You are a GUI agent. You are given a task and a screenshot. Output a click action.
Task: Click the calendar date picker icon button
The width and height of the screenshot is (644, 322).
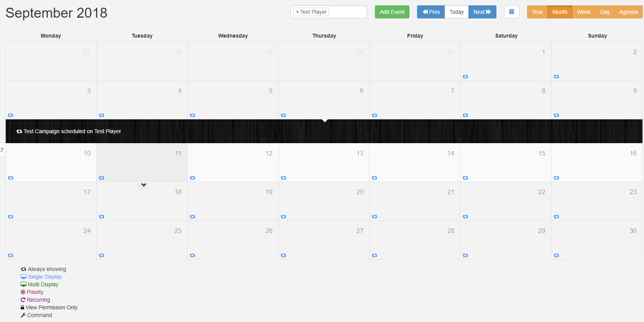point(511,12)
